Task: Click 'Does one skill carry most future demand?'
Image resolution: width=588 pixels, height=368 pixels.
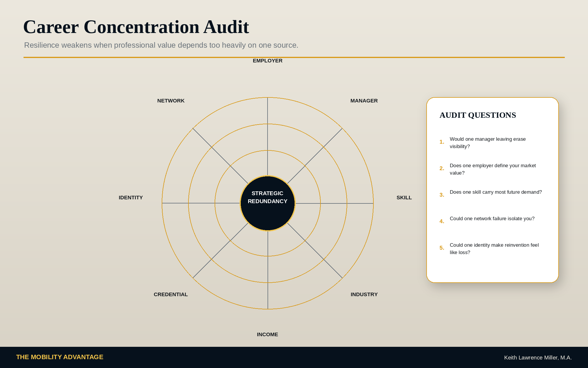Action: (x=496, y=192)
